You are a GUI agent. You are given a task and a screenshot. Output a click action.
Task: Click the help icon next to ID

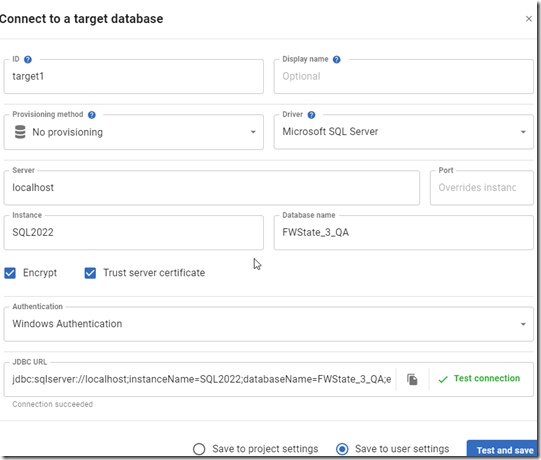pos(28,59)
